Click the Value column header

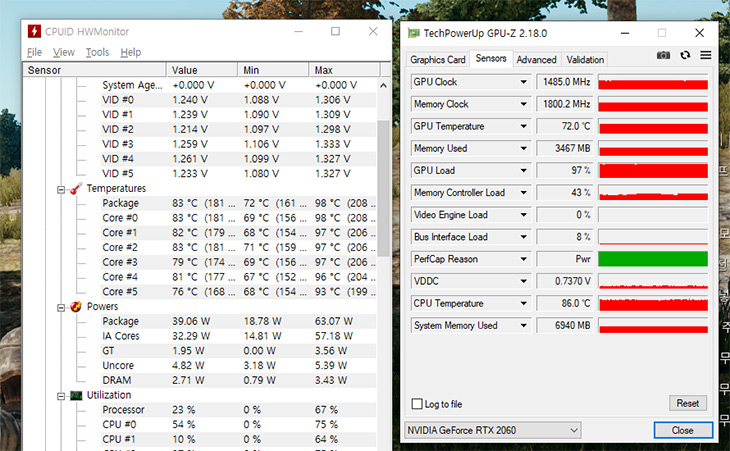tap(202, 70)
